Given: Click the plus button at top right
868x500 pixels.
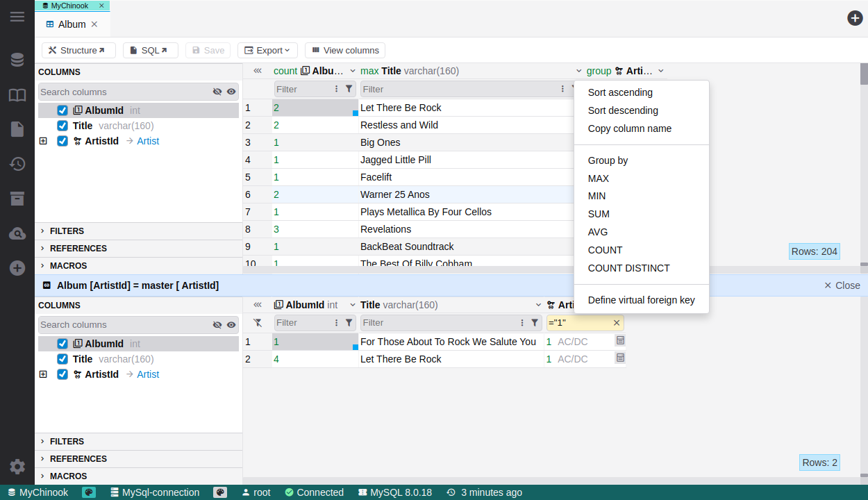Looking at the screenshot, I should coord(855,18).
